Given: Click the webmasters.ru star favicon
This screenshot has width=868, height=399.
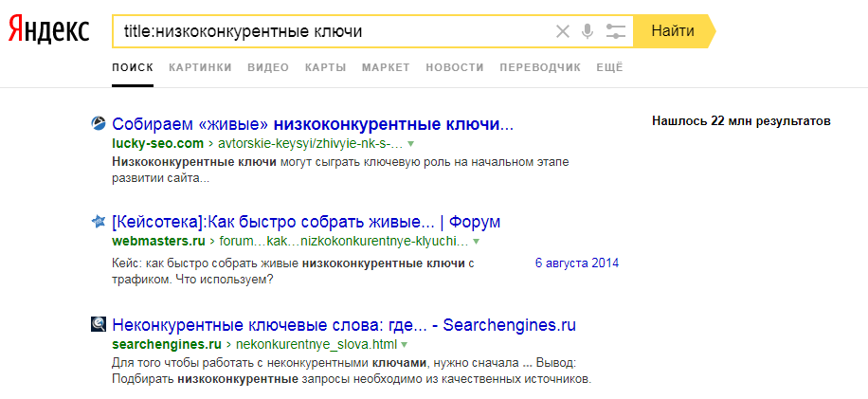Looking at the screenshot, I should (98, 222).
